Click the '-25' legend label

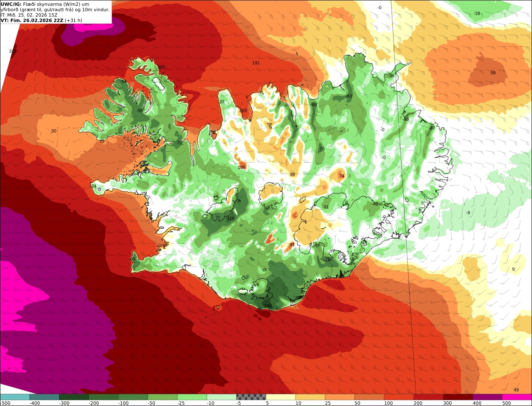pos(182,403)
